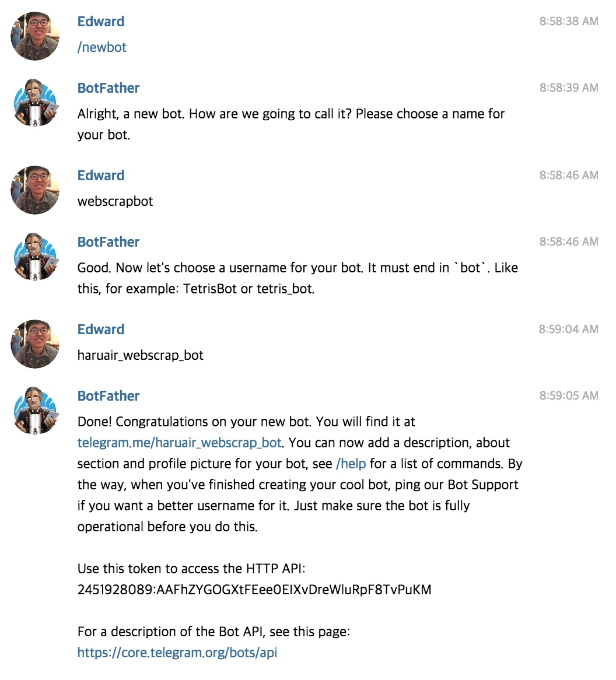Click the 8:59:05 AM timestamp
The width and height of the screenshot is (616, 680).
click(x=569, y=395)
